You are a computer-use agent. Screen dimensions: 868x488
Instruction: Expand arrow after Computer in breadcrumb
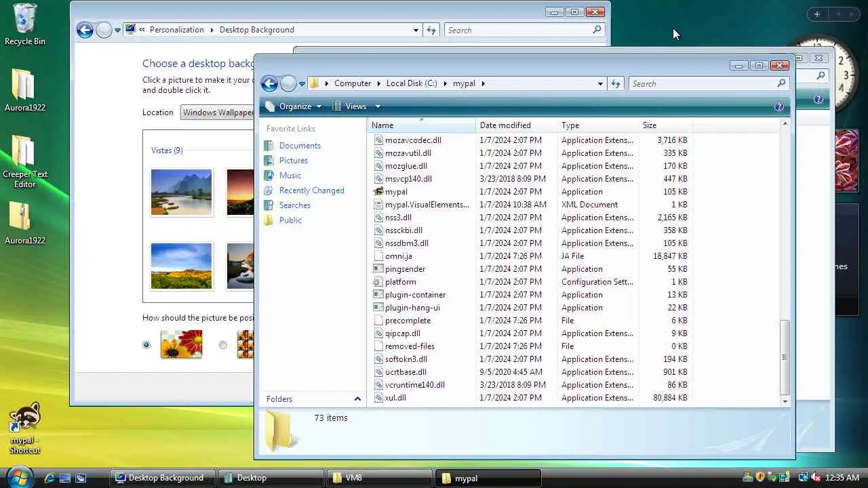pos(379,84)
